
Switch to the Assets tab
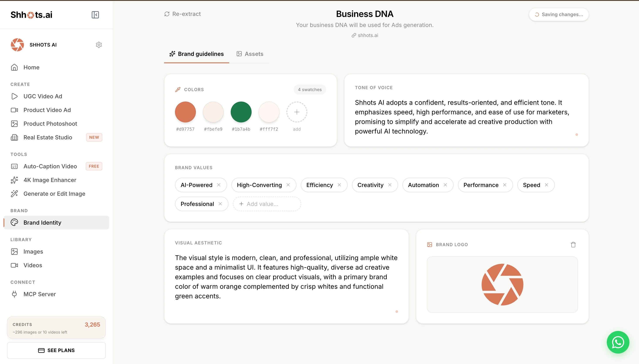click(x=250, y=54)
